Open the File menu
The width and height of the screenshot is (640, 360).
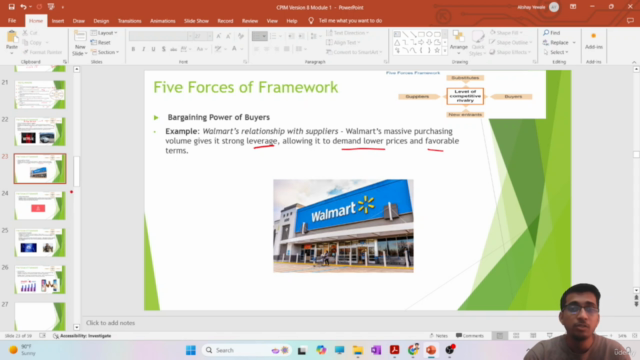[12, 20]
